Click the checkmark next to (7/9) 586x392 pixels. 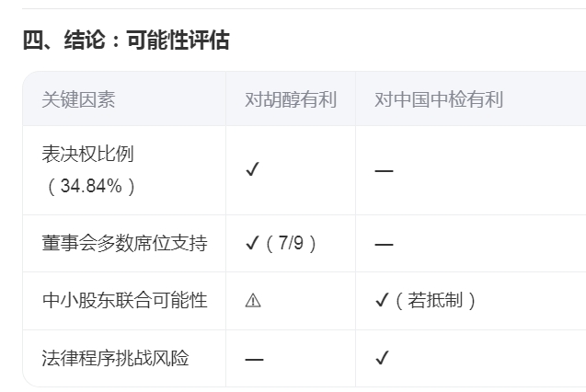tap(252, 243)
